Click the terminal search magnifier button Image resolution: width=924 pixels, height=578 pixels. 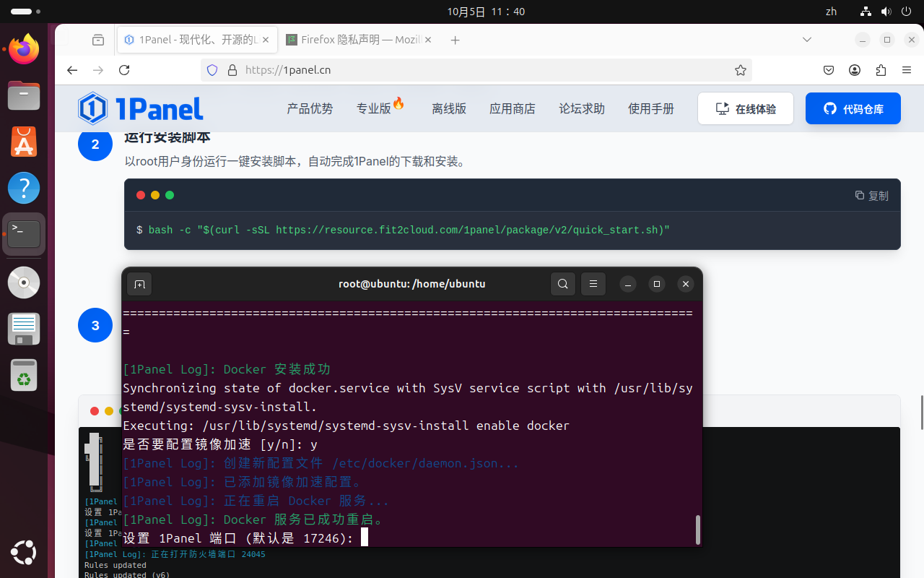563,284
